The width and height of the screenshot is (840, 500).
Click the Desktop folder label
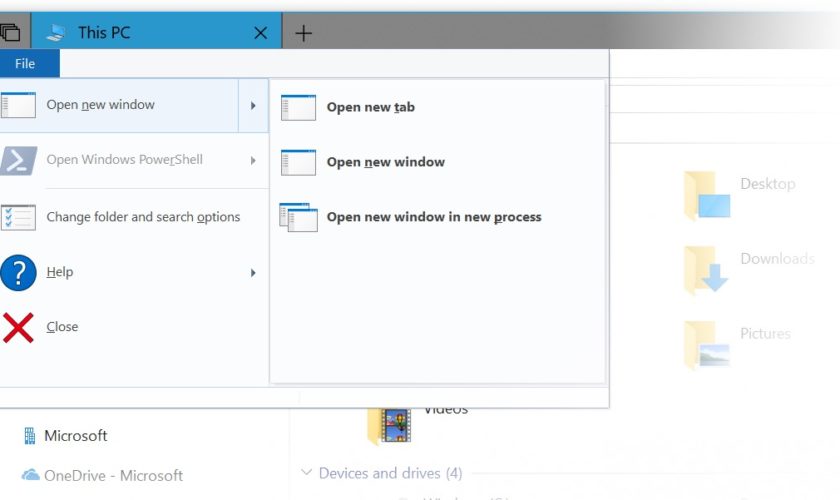pos(768,184)
